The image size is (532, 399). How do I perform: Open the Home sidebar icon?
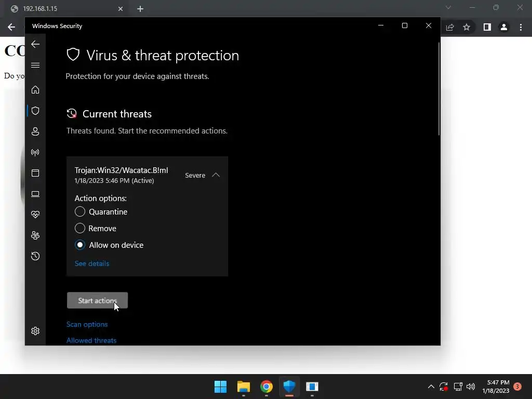(35, 90)
